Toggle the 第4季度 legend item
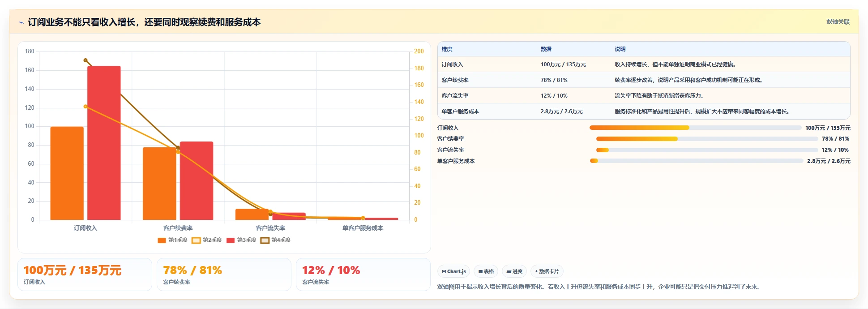Screen dimensions: 868x309 276,240
